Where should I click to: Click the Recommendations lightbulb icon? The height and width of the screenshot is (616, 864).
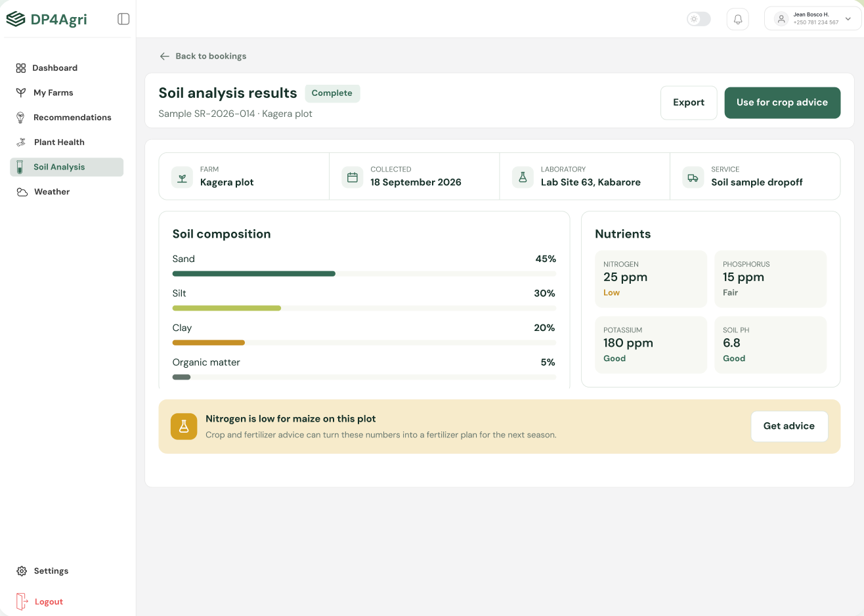20,118
